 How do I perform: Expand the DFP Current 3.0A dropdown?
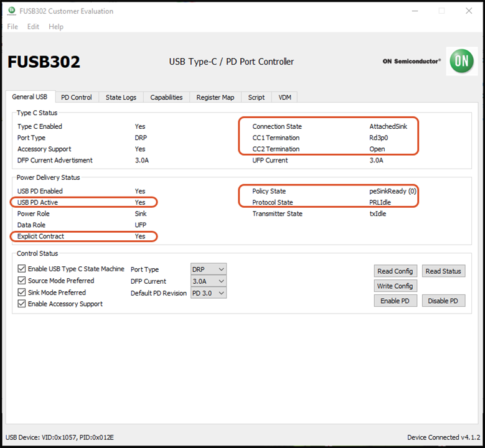point(209,281)
